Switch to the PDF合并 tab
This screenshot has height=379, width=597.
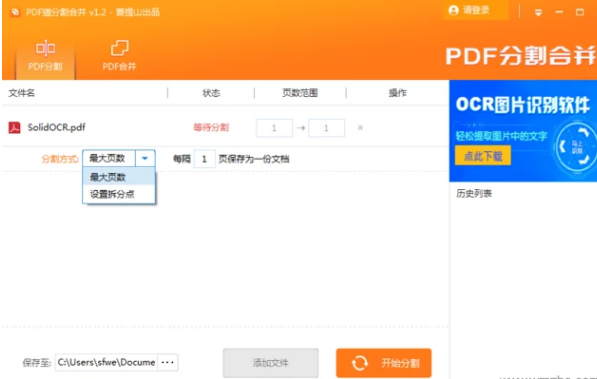(x=119, y=56)
